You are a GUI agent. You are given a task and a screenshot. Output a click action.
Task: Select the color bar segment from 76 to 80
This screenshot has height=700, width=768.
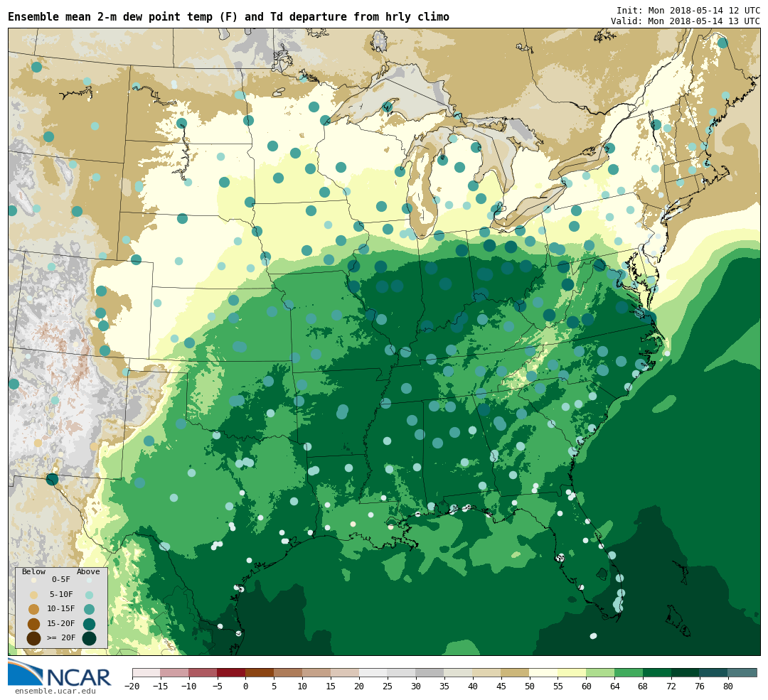pyautogui.click(x=715, y=672)
